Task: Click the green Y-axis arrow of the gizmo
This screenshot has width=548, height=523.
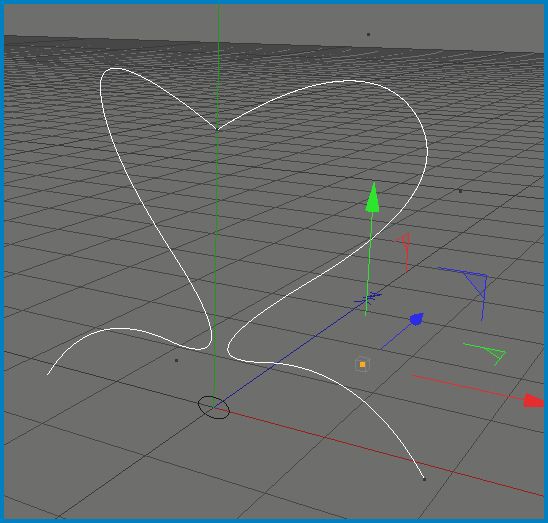Action: [373, 198]
